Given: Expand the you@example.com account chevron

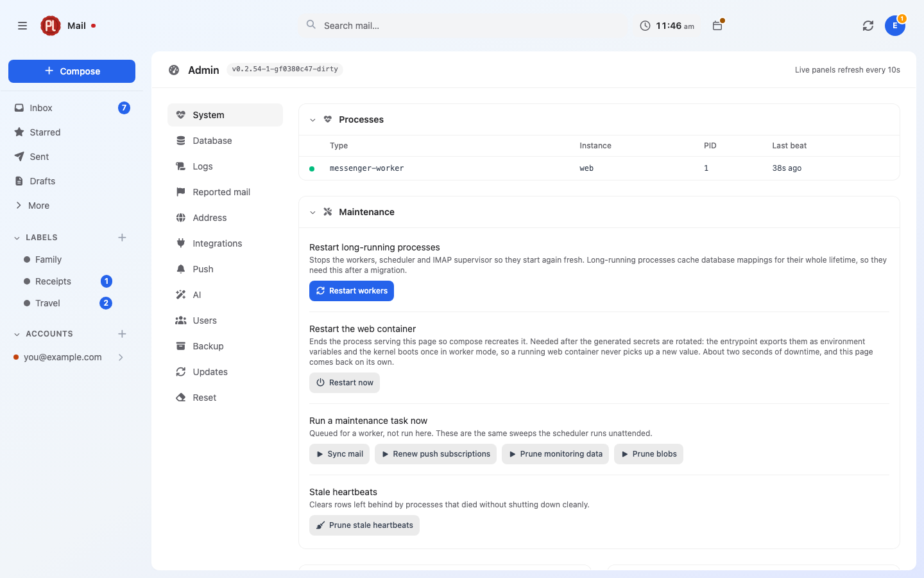Looking at the screenshot, I should 121,357.
